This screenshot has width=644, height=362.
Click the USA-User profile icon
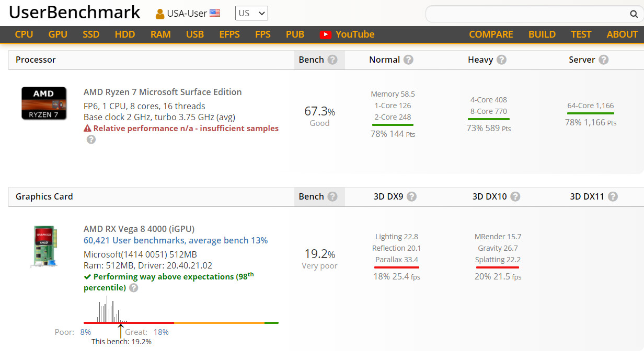pos(160,14)
